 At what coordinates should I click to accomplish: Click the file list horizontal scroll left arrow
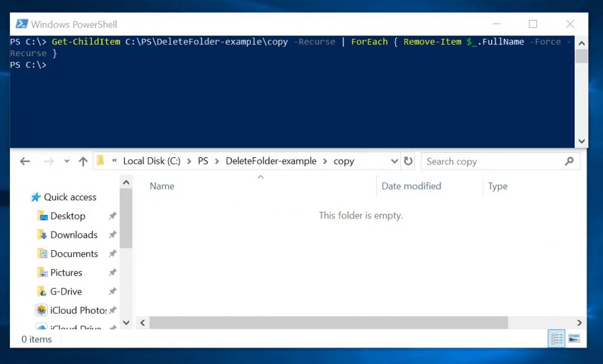click(x=143, y=322)
